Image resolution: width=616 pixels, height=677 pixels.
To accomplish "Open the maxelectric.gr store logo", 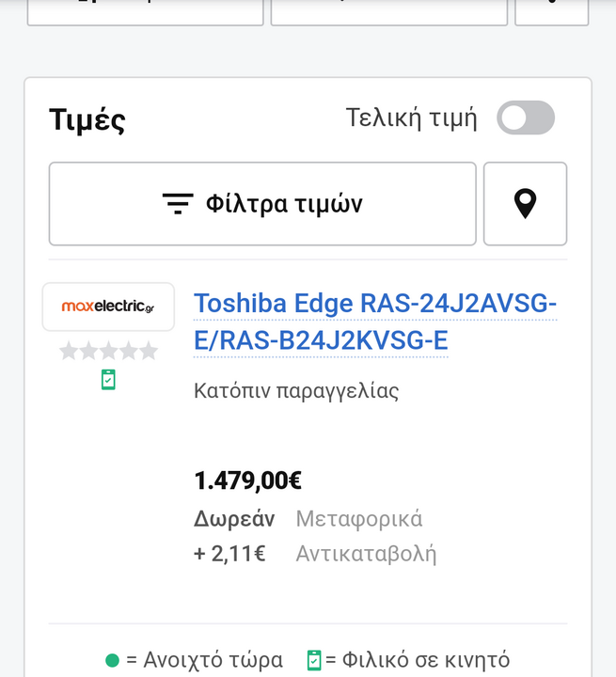I will pyautogui.click(x=108, y=307).
